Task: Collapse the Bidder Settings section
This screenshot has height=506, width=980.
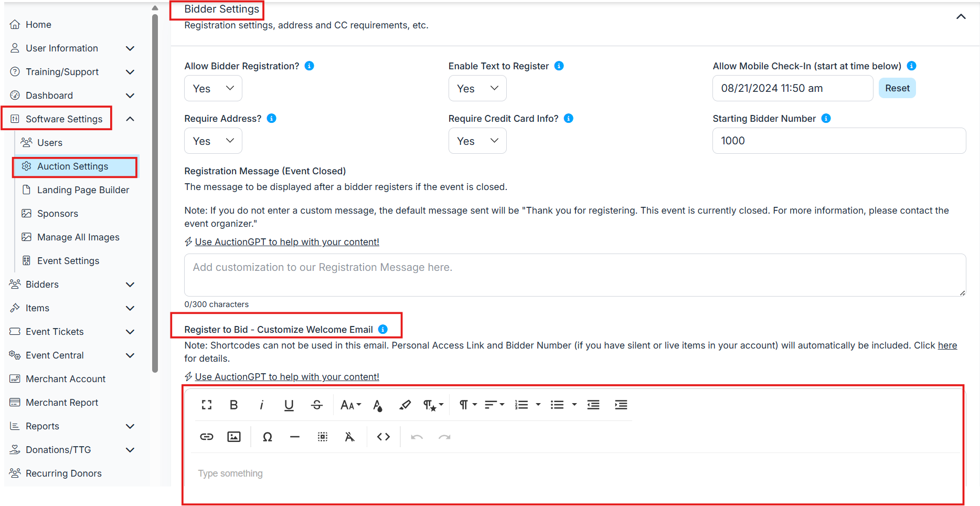Action: tap(961, 17)
